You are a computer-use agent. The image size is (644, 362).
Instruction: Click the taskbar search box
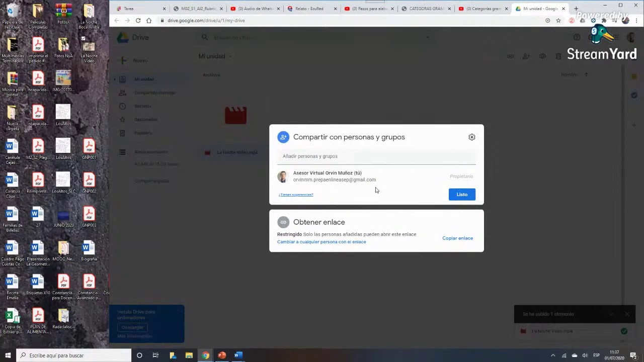(73, 355)
